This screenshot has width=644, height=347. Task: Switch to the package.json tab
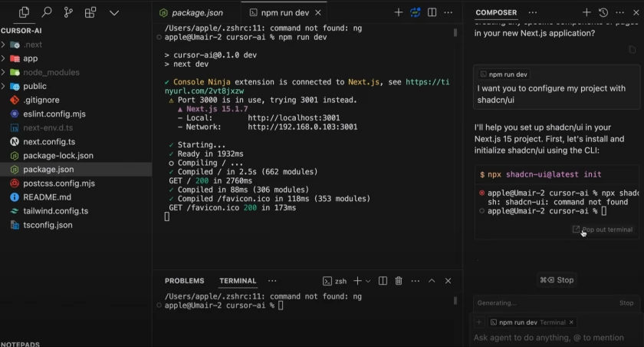tap(192, 13)
